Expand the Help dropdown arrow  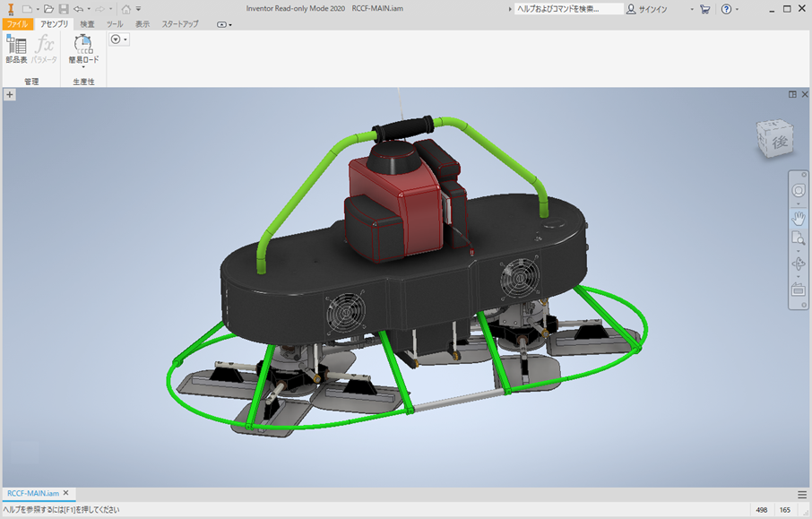pyautogui.click(x=737, y=9)
